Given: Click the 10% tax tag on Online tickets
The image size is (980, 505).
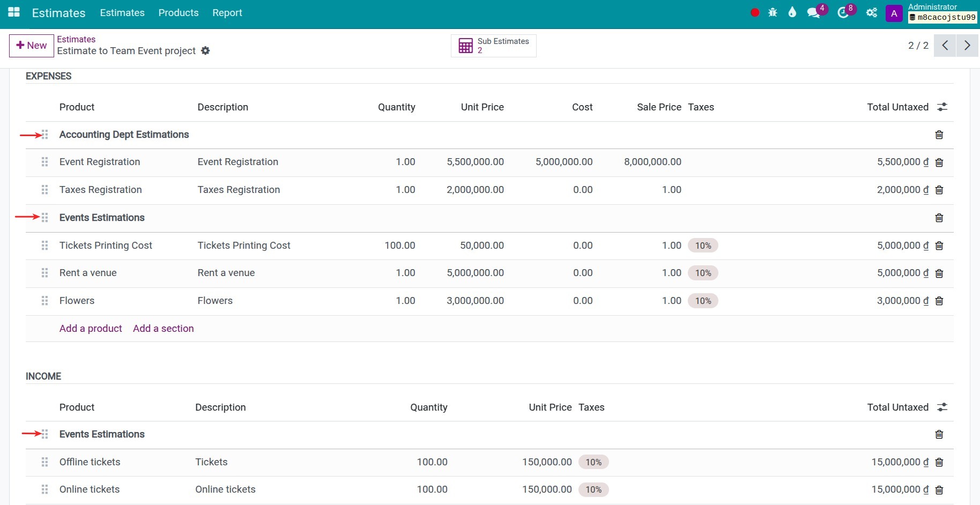Looking at the screenshot, I should tap(593, 489).
